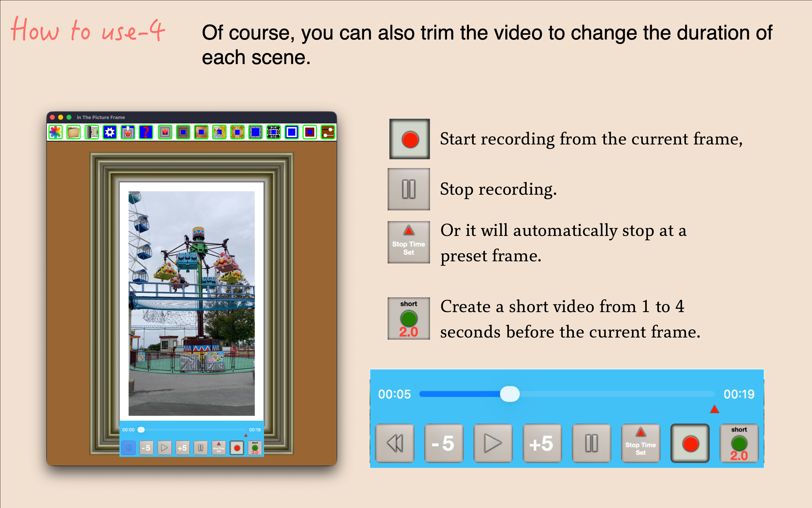Choose the plain blue and white frame
The height and width of the screenshot is (508, 812).
[x=292, y=132]
